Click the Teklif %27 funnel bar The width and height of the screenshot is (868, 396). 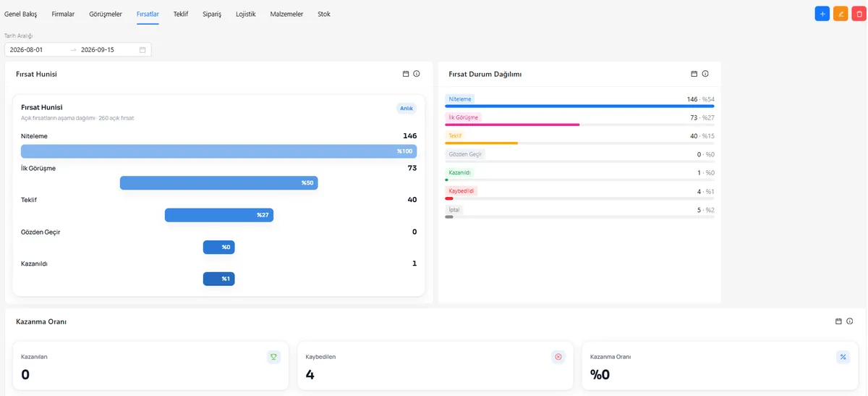coord(219,215)
